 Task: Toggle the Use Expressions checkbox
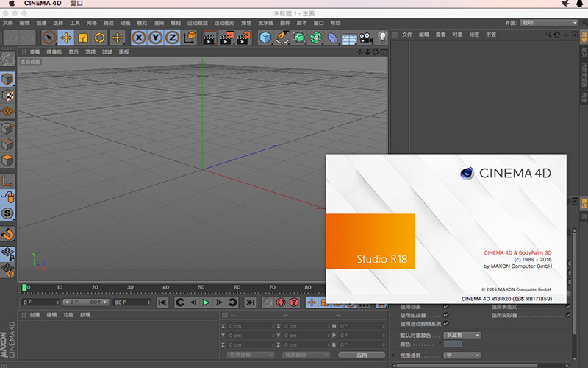point(568,307)
